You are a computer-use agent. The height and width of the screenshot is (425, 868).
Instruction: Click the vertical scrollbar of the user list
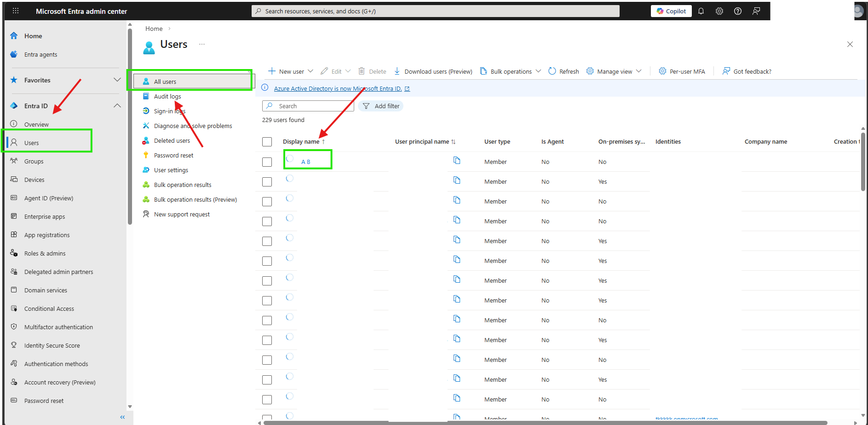click(863, 161)
